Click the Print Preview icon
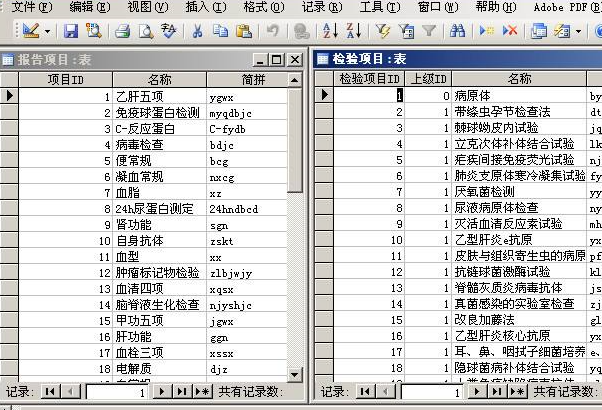602x410 pixels. click(146, 31)
